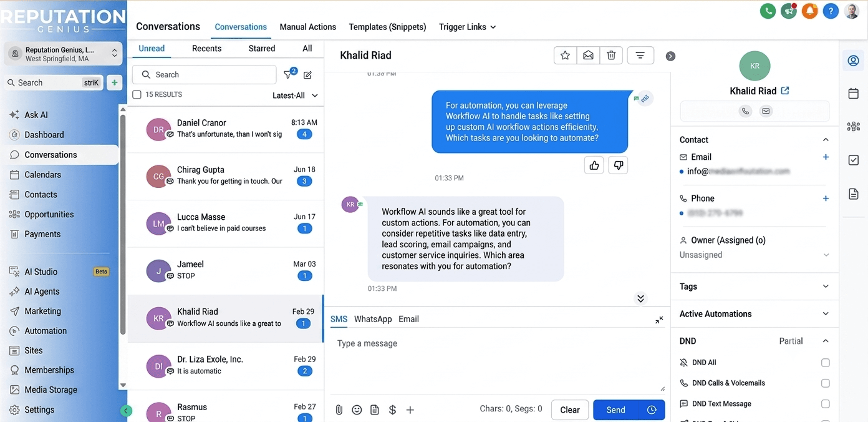Tick the select-all 15 Results checkbox
The height and width of the screenshot is (422, 868).
pos(137,95)
